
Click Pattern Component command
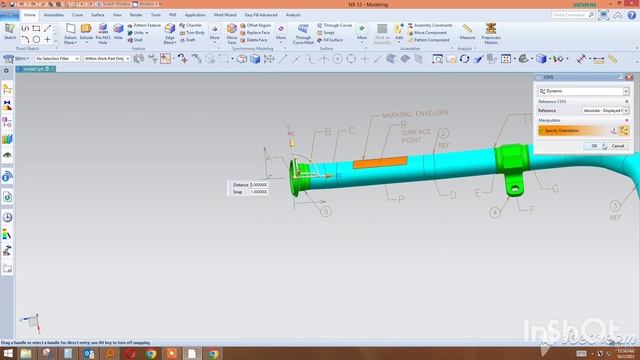point(429,40)
